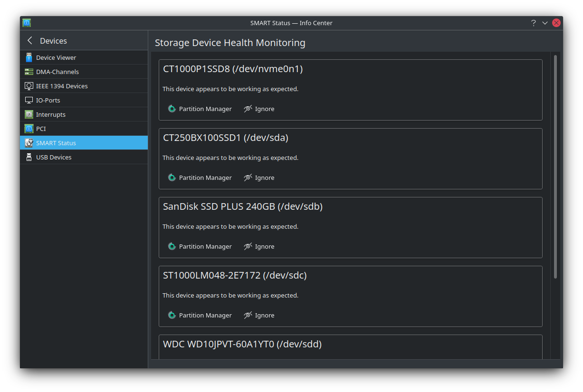Select SMART Status in the sidebar
This screenshot has width=583, height=392.
click(x=55, y=143)
